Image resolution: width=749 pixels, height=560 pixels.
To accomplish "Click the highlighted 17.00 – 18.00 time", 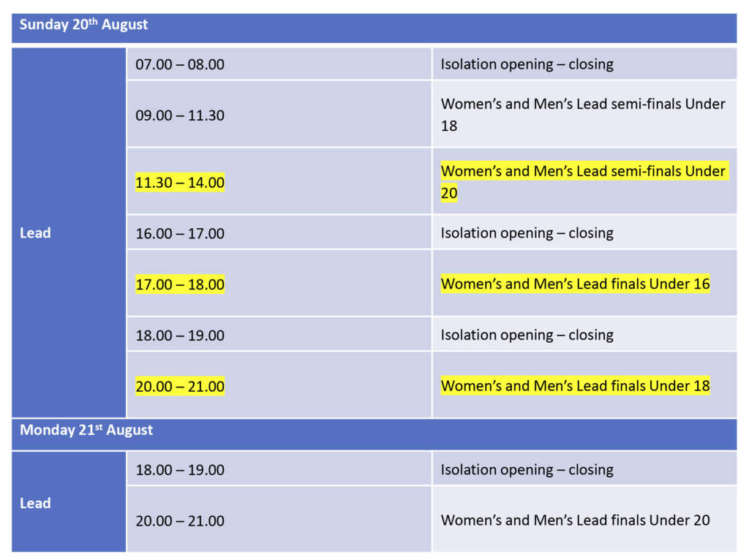I will (x=180, y=284).
